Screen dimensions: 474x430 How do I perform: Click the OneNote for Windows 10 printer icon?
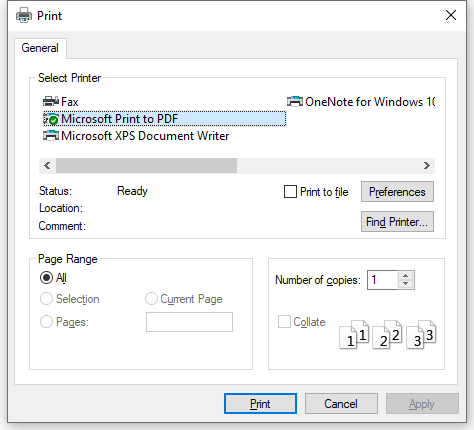click(x=295, y=101)
